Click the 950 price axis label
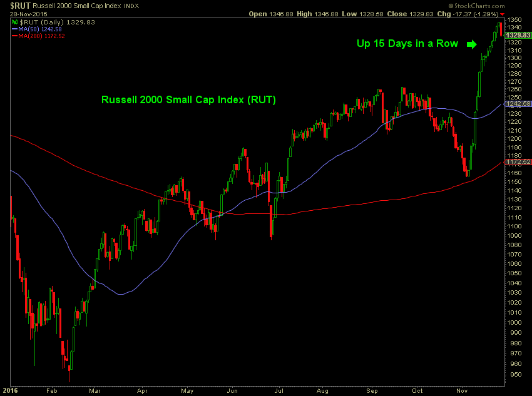Screen dimensions: 532x396 [516, 375]
